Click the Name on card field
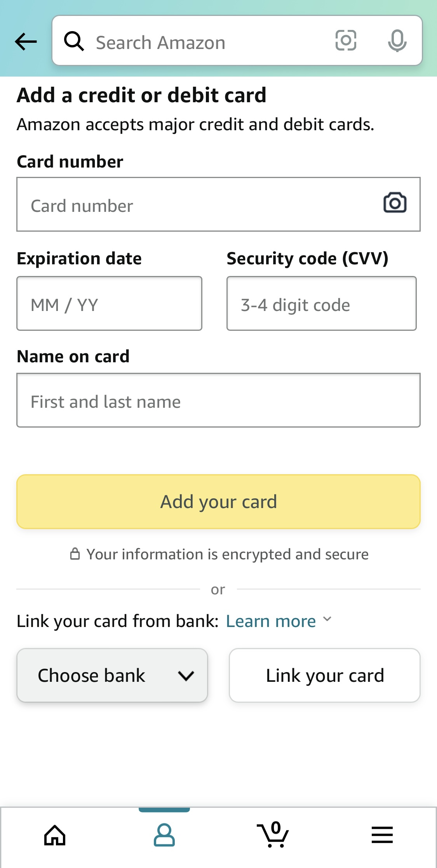The height and width of the screenshot is (868, 437). pyautogui.click(x=218, y=400)
